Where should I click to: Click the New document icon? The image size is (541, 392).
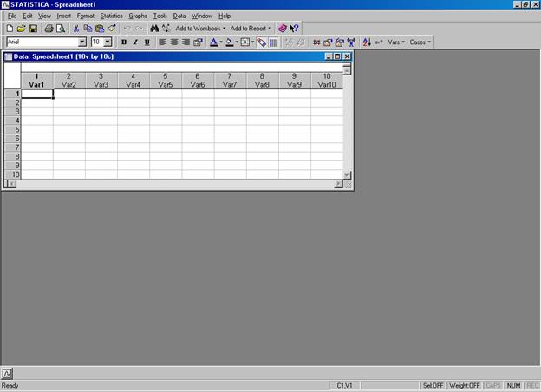pyautogui.click(x=10, y=29)
